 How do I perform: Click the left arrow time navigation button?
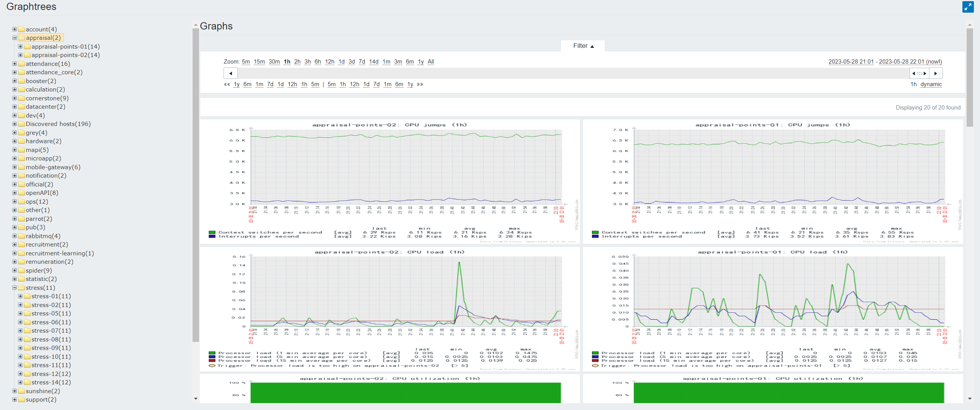click(230, 73)
